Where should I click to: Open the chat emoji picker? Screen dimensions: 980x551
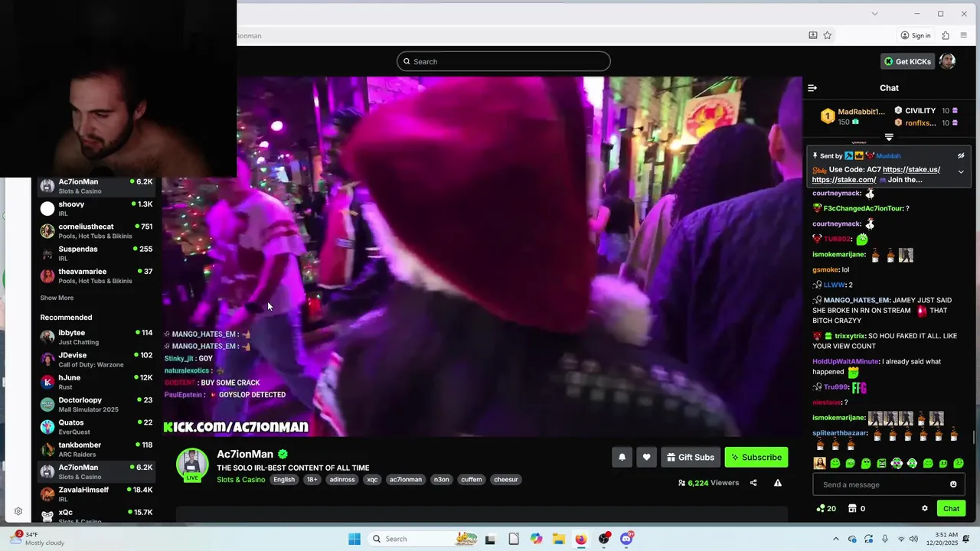pos(953,484)
